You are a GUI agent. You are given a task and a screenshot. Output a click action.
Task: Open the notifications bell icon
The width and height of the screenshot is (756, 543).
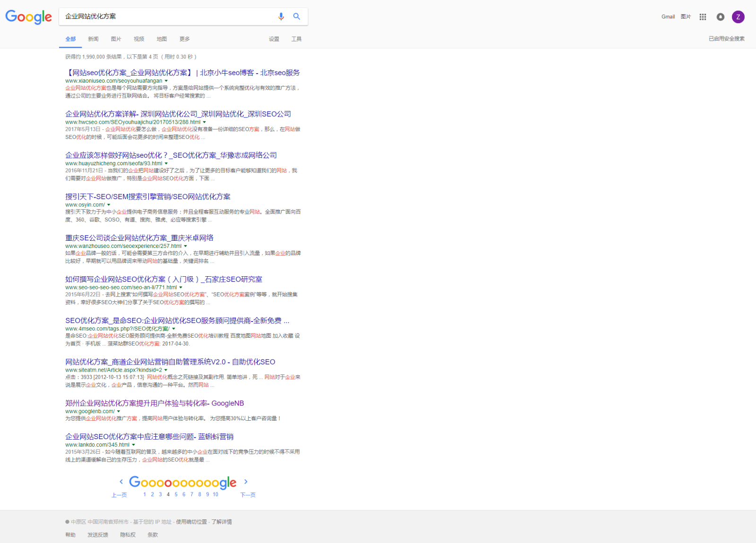(x=720, y=17)
